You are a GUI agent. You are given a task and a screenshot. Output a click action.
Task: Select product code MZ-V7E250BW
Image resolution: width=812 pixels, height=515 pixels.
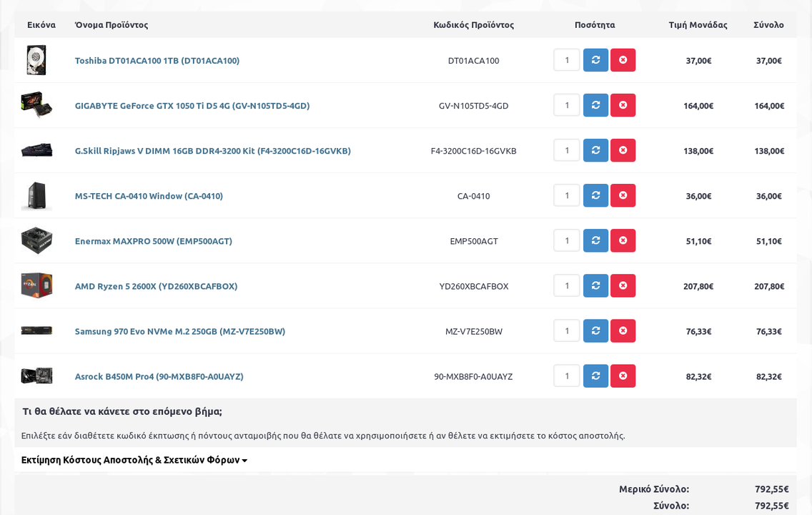(x=473, y=331)
